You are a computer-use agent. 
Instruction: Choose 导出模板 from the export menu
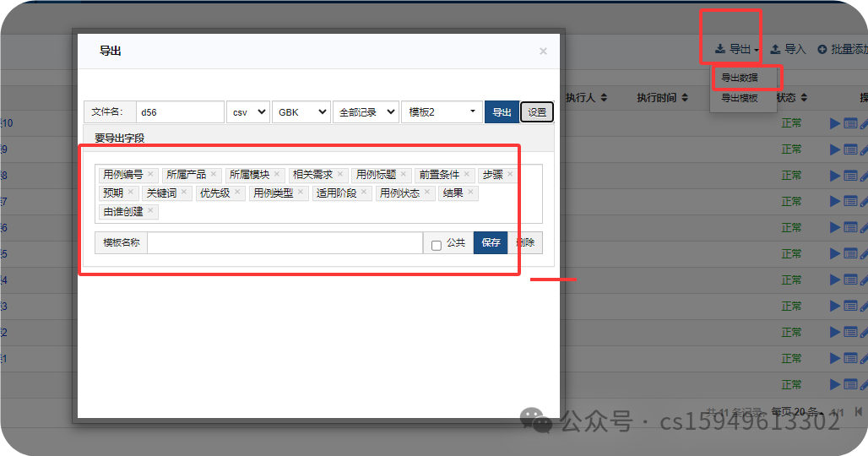tap(740, 98)
